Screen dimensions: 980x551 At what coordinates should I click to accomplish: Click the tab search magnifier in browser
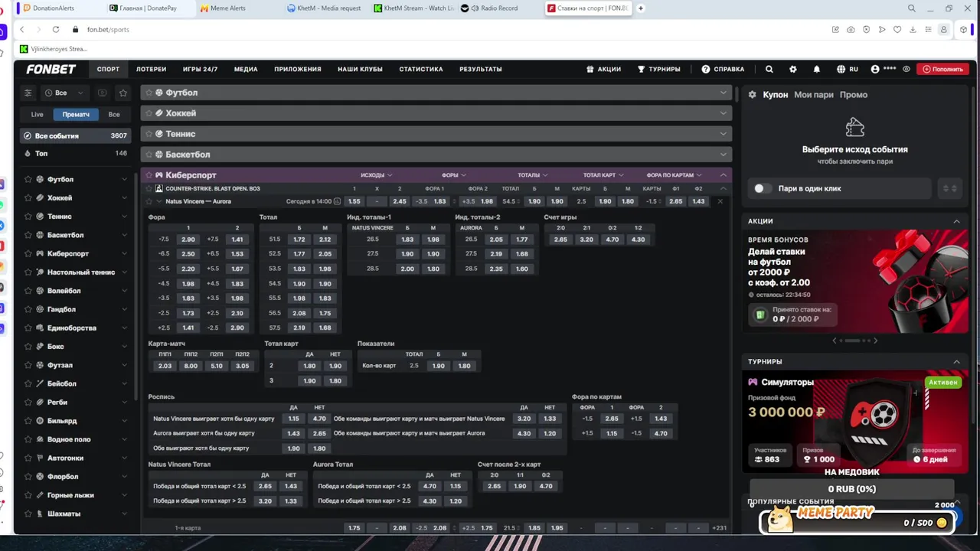click(912, 8)
